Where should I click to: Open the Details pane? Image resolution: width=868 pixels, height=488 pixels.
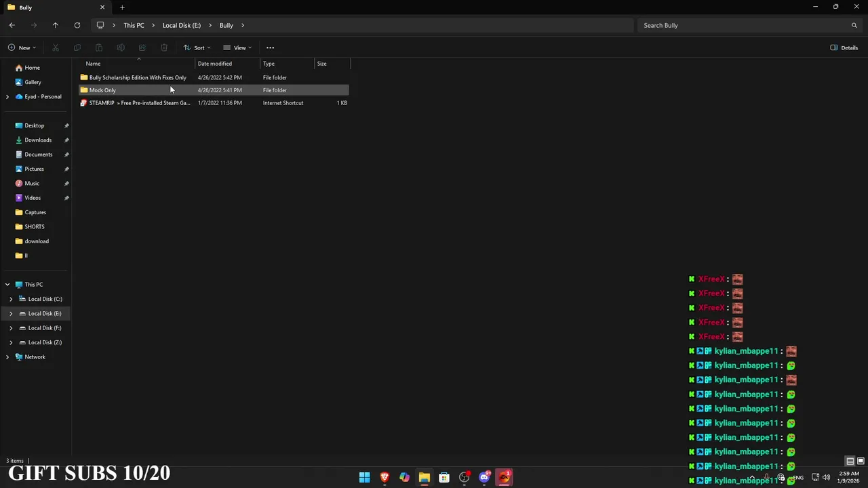click(x=844, y=47)
